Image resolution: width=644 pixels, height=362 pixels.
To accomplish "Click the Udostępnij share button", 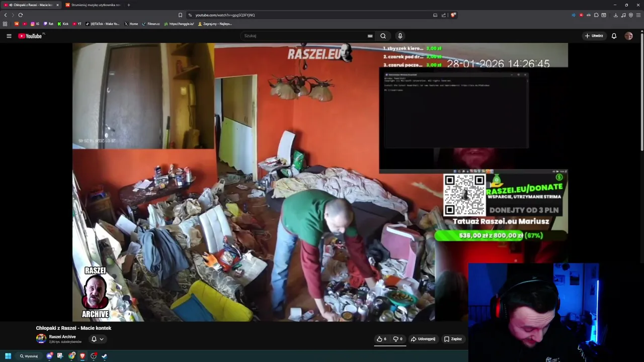I will coord(423,339).
